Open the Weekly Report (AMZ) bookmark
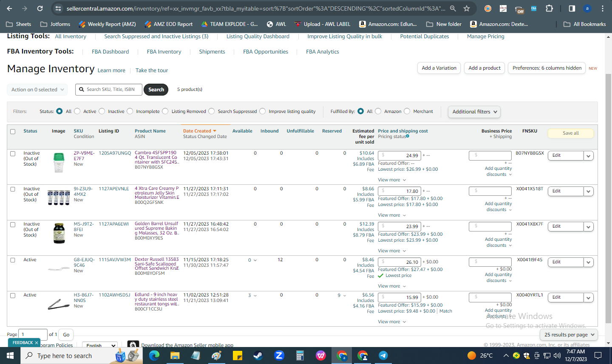Screen dimensions: 612x364 pyautogui.click(x=107, y=24)
